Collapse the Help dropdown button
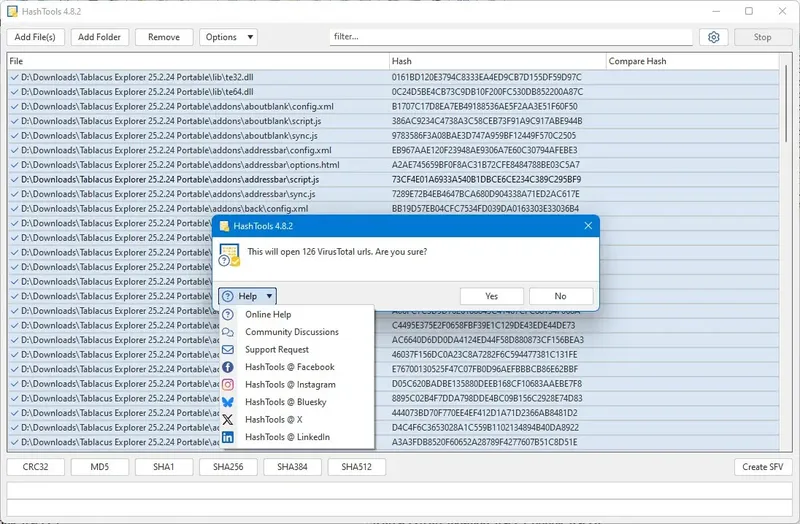 pos(247,296)
